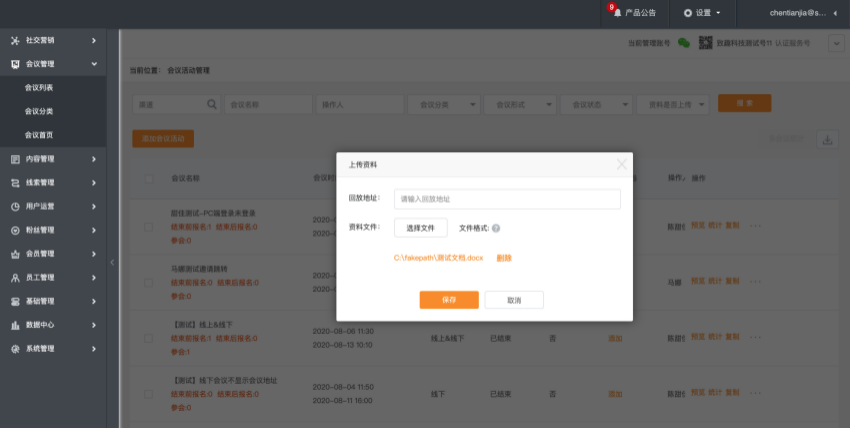Select the 马娜测试邀请跳转 row checkbox
The height and width of the screenshot is (428, 852).
pos(149,282)
